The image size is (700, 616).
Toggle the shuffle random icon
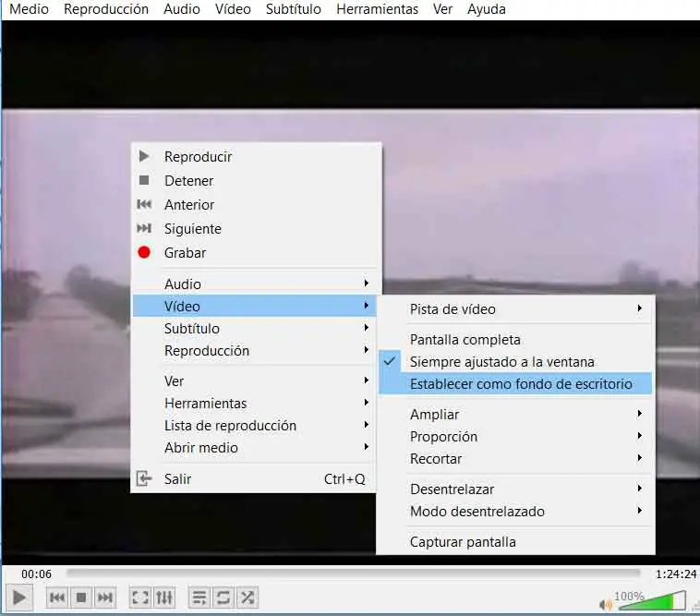click(x=247, y=598)
